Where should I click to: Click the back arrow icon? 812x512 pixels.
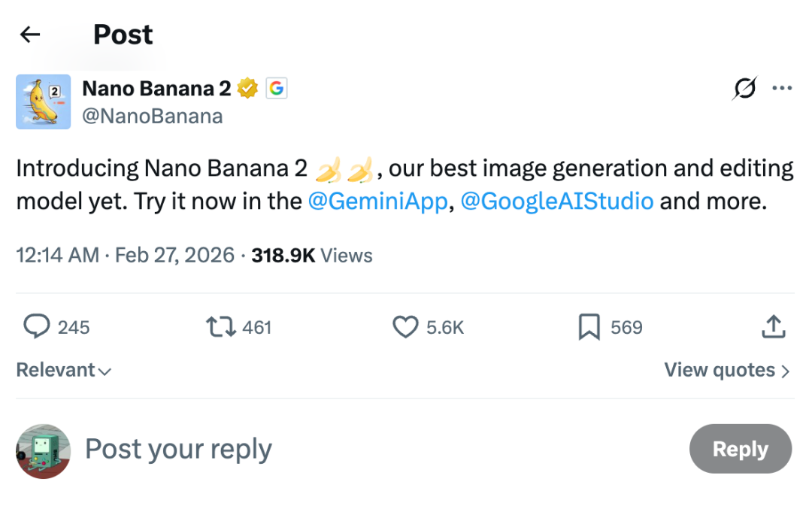tap(30, 35)
